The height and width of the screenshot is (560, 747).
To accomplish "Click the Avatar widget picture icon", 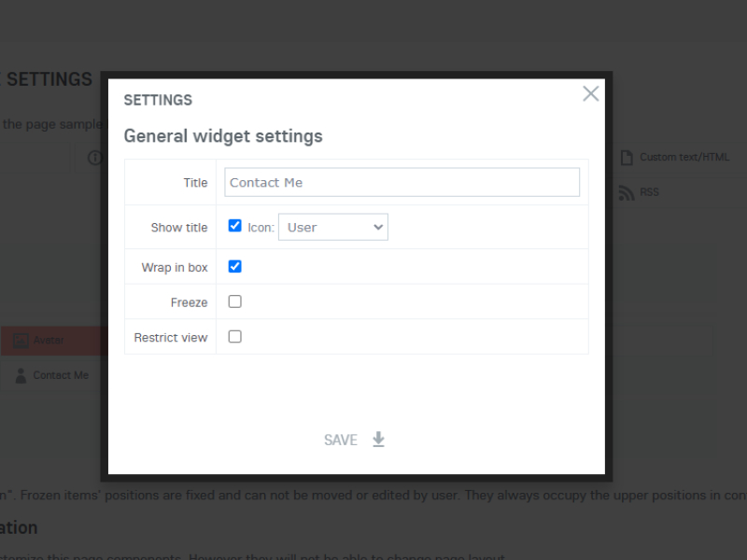I will [x=21, y=341].
